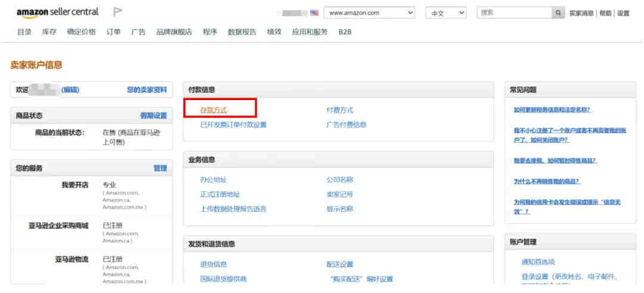Open the 正式注册地址 link
This screenshot has width=644, height=293.
[x=219, y=195]
